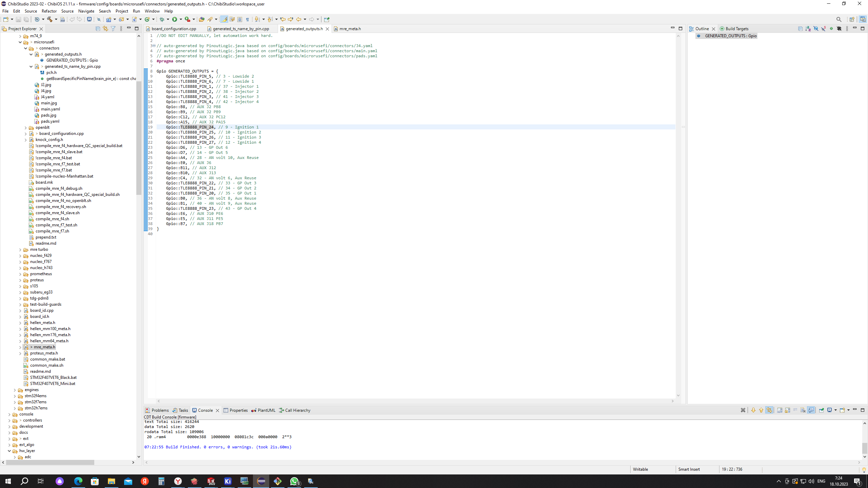
Task: Toggle Link with Editor in Project Explorer
Action: pyautogui.click(x=105, y=29)
